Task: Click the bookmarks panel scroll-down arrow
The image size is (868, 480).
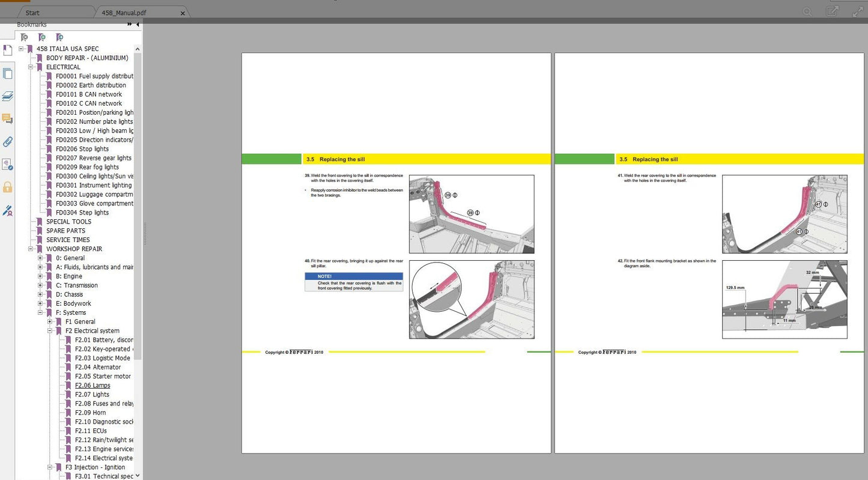Action: coord(138,475)
